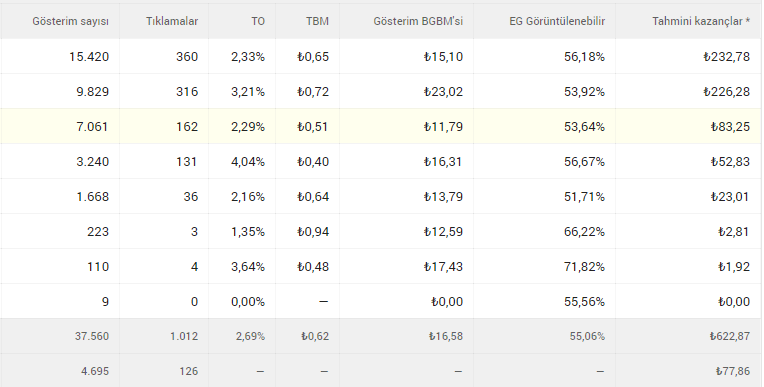Image resolution: width=764 pixels, height=387 pixels.
Task: Sort by Gösterim BGBM'si column
Action: pyautogui.click(x=418, y=21)
